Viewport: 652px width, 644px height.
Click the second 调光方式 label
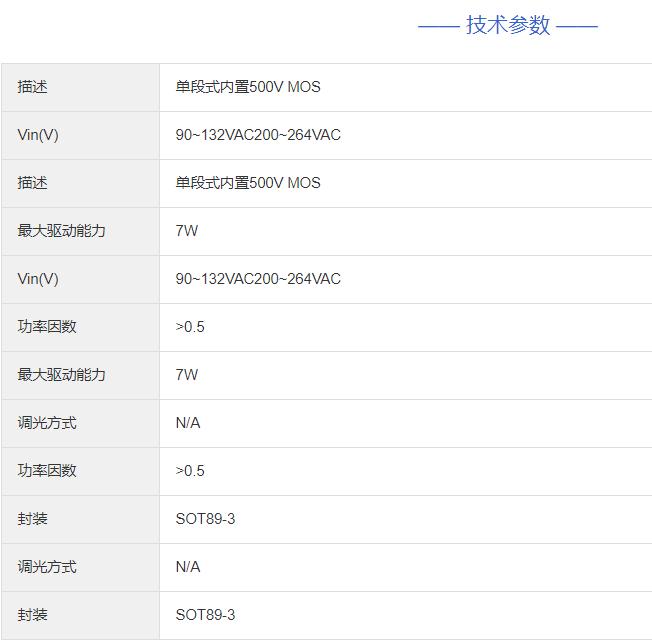(47, 567)
